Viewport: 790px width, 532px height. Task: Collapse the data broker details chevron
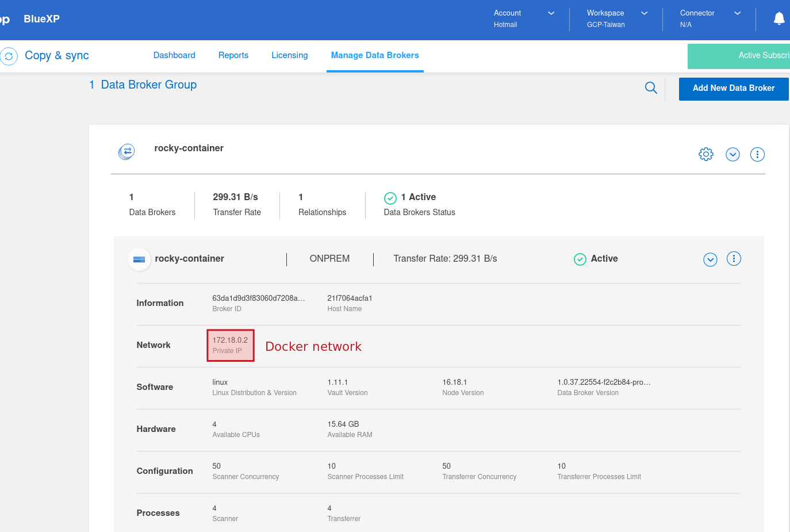711,260
